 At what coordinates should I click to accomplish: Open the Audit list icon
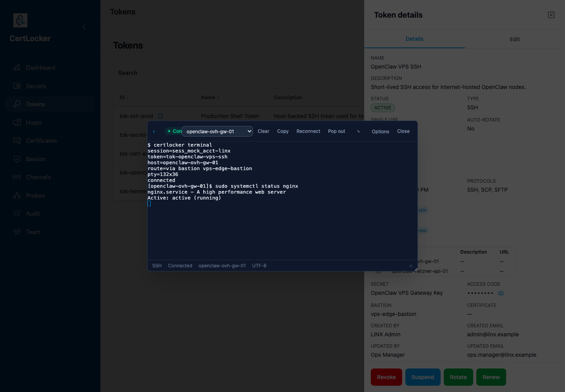pos(17,213)
